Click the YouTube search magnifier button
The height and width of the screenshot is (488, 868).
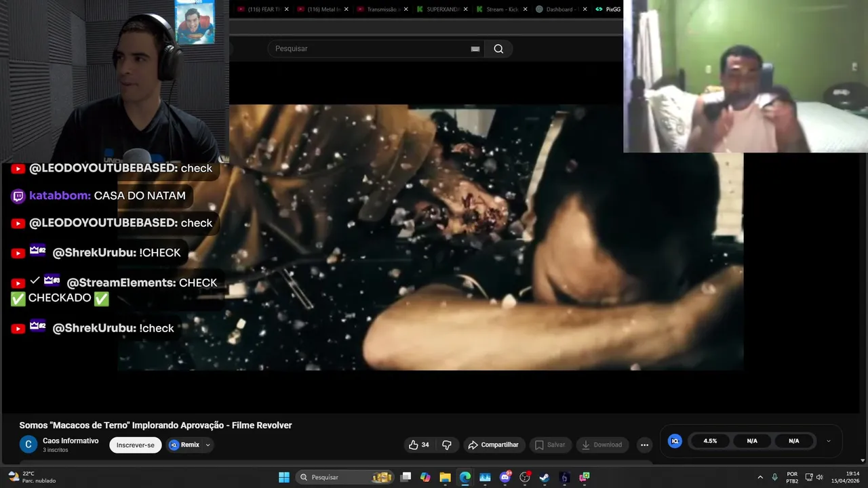click(498, 49)
